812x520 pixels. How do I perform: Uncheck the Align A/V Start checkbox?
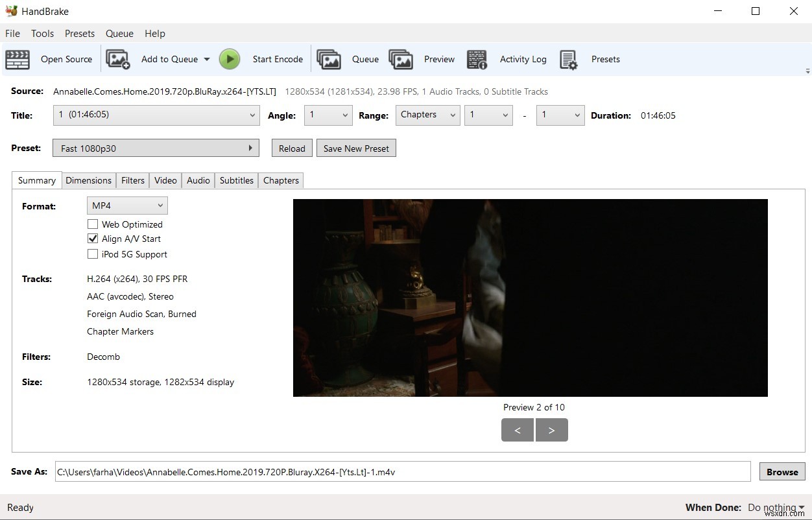click(93, 239)
